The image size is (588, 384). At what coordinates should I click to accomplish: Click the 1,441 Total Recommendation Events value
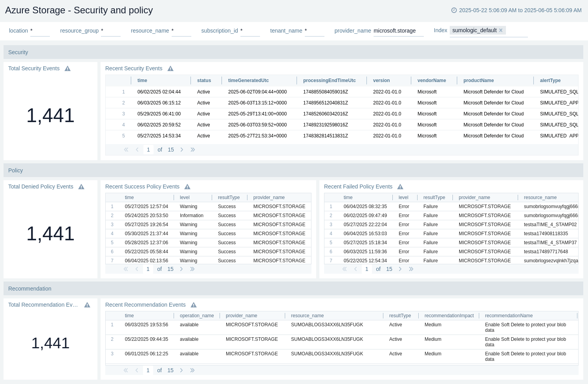tap(51, 343)
